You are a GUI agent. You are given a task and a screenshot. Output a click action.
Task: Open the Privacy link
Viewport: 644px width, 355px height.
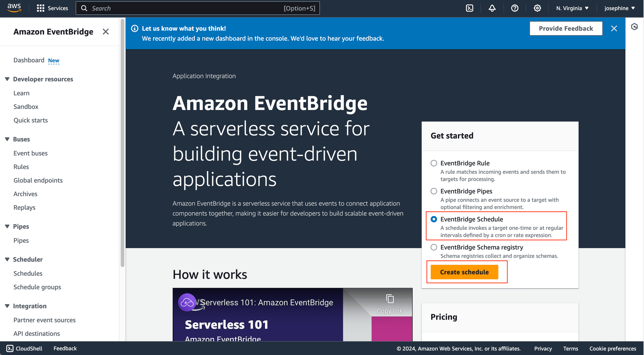(x=543, y=349)
